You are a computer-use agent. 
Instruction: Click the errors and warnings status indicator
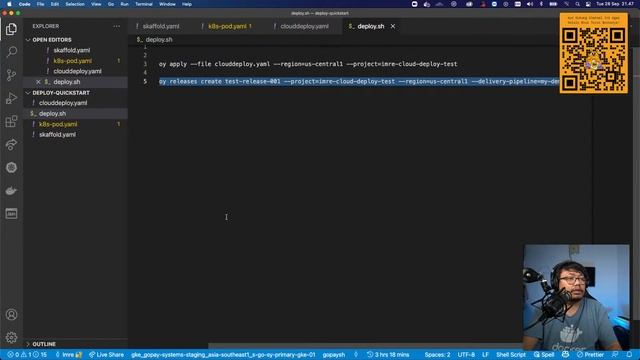(27, 355)
